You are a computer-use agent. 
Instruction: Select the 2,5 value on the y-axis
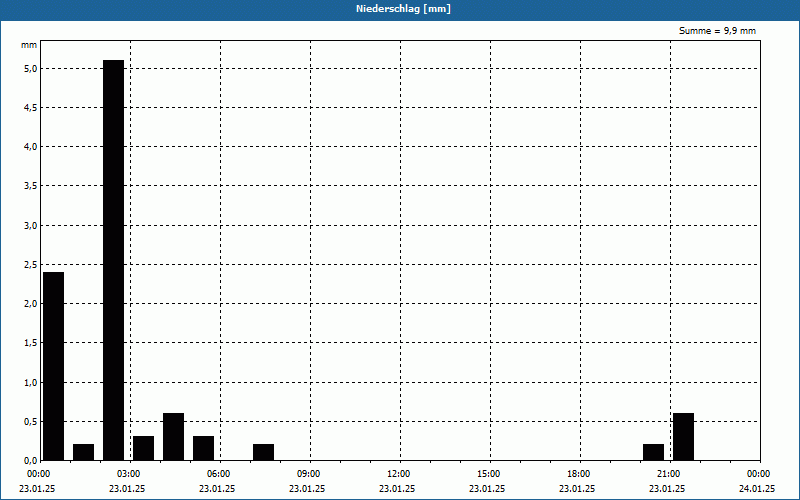[x=30, y=264]
